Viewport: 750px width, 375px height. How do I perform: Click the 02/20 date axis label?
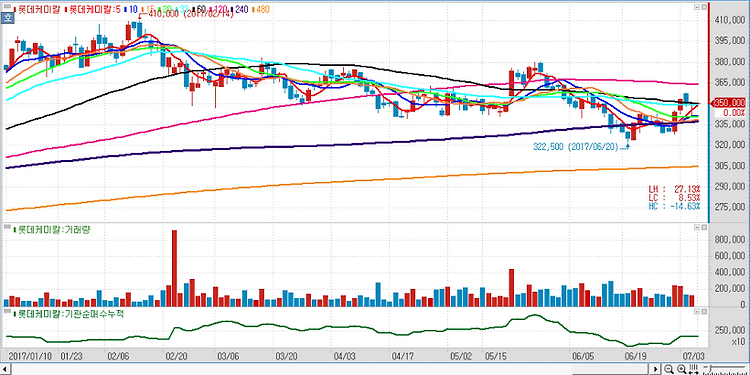point(176,356)
